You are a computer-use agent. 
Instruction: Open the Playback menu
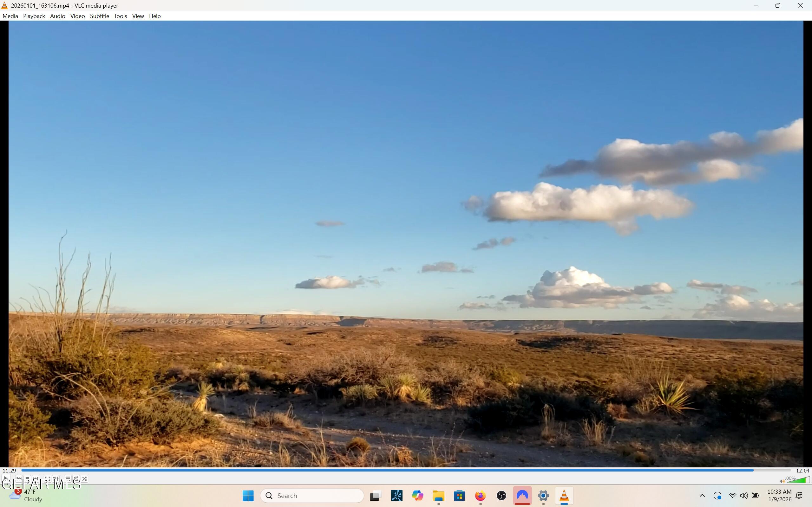click(x=34, y=16)
